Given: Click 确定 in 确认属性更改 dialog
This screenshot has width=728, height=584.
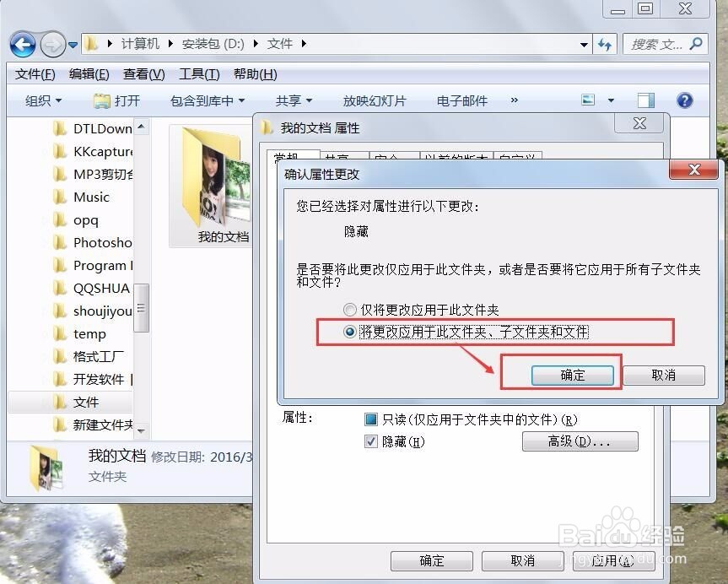Looking at the screenshot, I should (573, 376).
